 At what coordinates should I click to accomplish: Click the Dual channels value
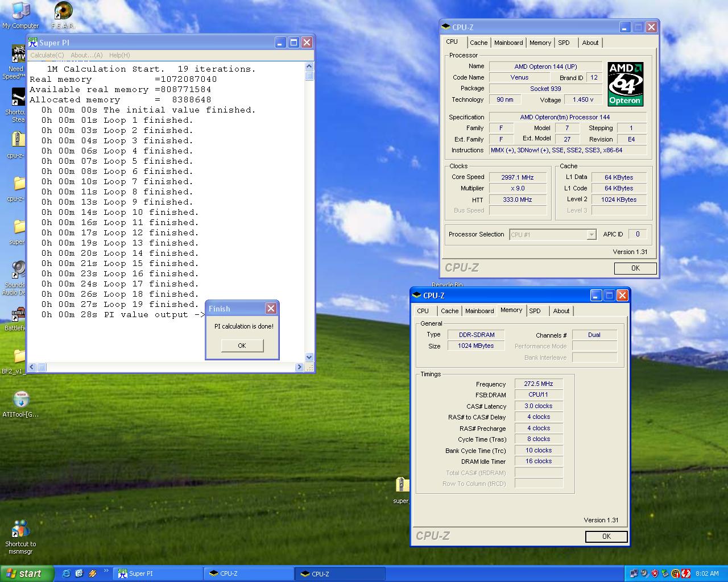click(x=594, y=335)
